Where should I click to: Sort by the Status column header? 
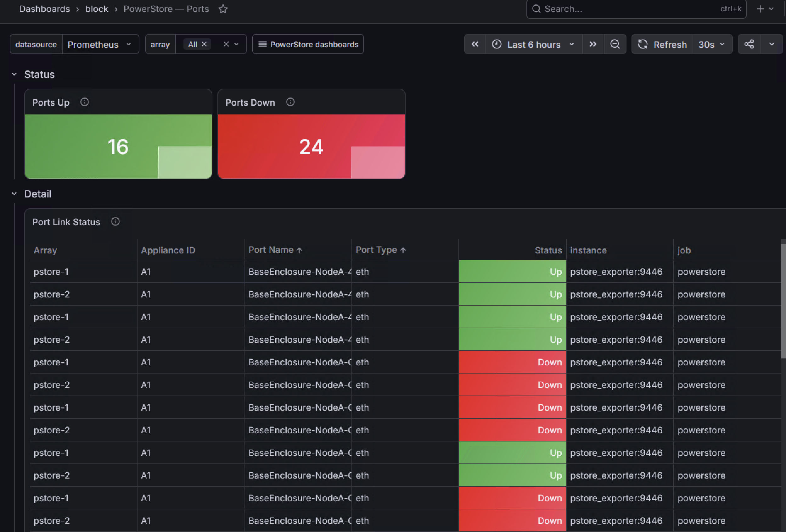548,250
